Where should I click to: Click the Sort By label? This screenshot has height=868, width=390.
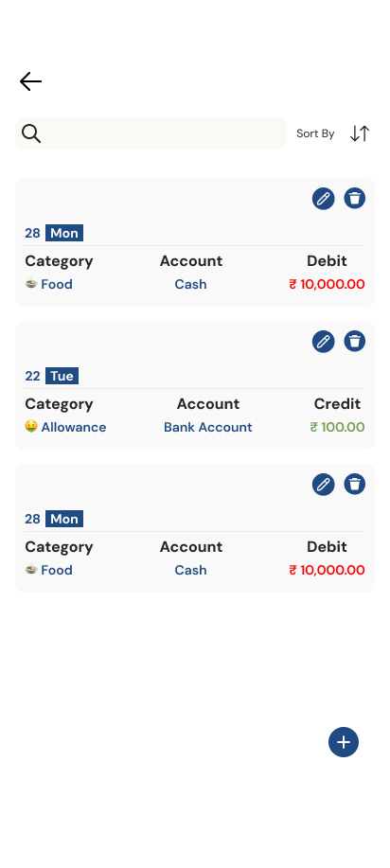315,133
